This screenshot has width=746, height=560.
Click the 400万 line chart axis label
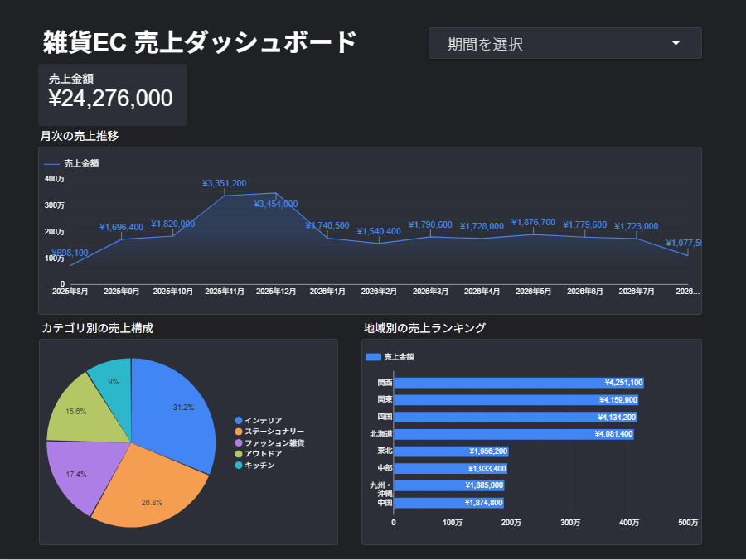pos(54,179)
